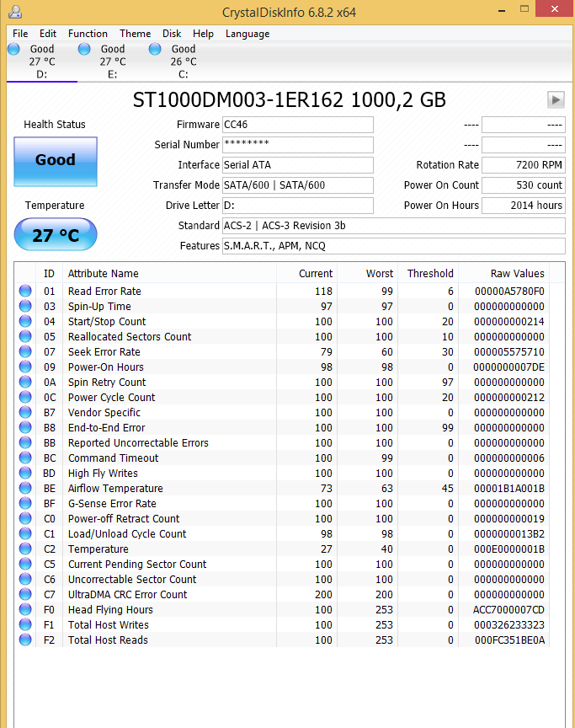The height and width of the screenshot is (728, 575).
Task: Click status dot for Read Error Rate
Action: coord(25,291)
